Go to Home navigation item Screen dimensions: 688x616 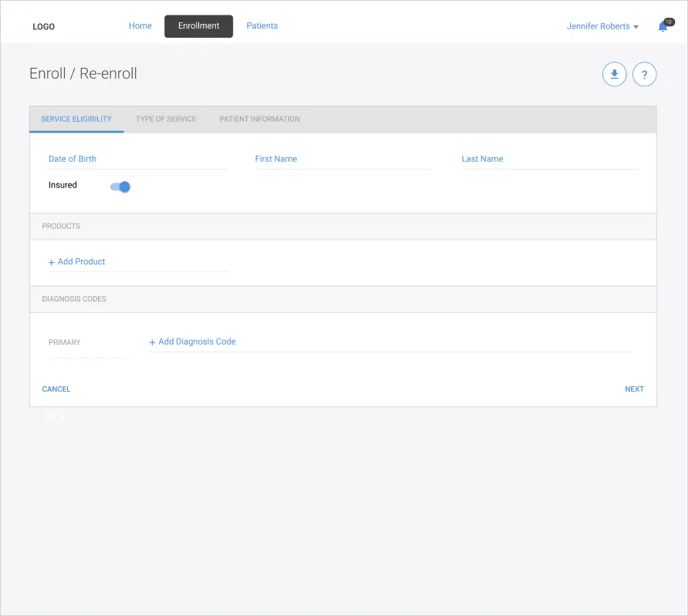pos(140,26)
